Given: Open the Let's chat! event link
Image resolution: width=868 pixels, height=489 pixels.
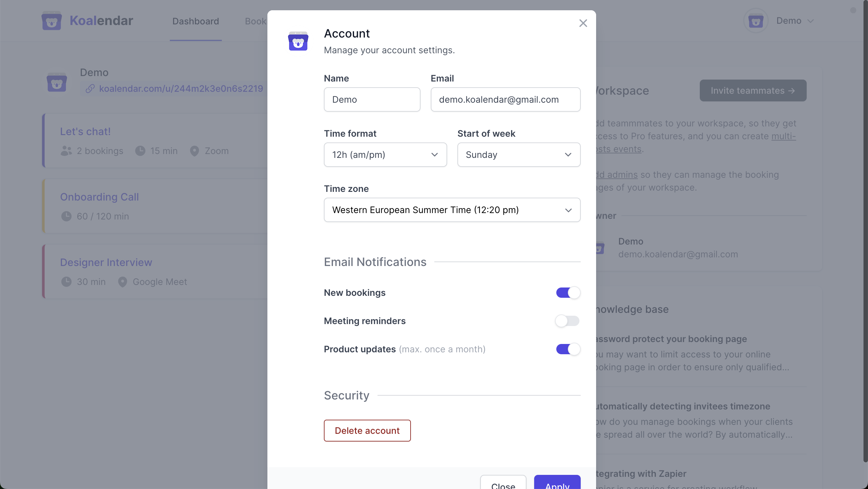Looking at the screenshot, I should pos(85,132).
